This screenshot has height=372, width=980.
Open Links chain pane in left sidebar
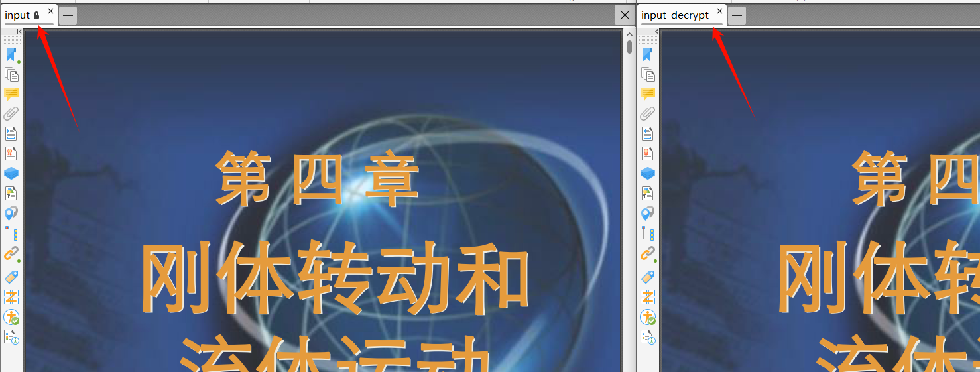coord(11,253)
